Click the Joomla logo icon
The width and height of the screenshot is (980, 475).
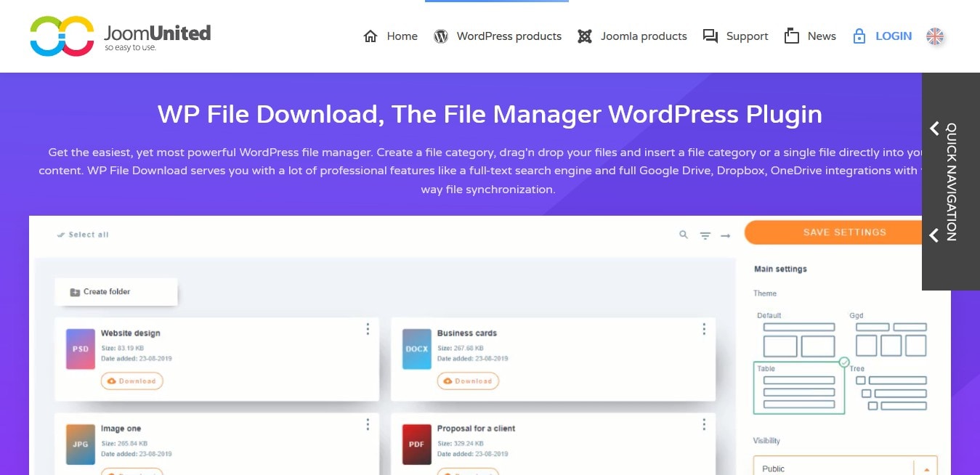click(x=585, y=36)
